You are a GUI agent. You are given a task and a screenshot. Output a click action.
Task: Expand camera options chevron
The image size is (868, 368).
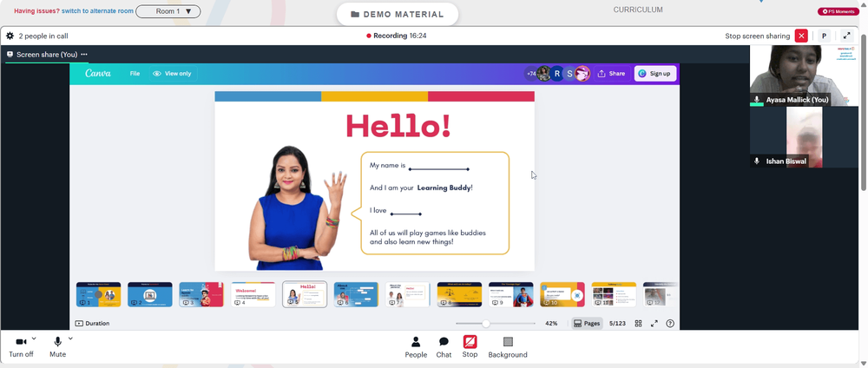tap(34, 338)
